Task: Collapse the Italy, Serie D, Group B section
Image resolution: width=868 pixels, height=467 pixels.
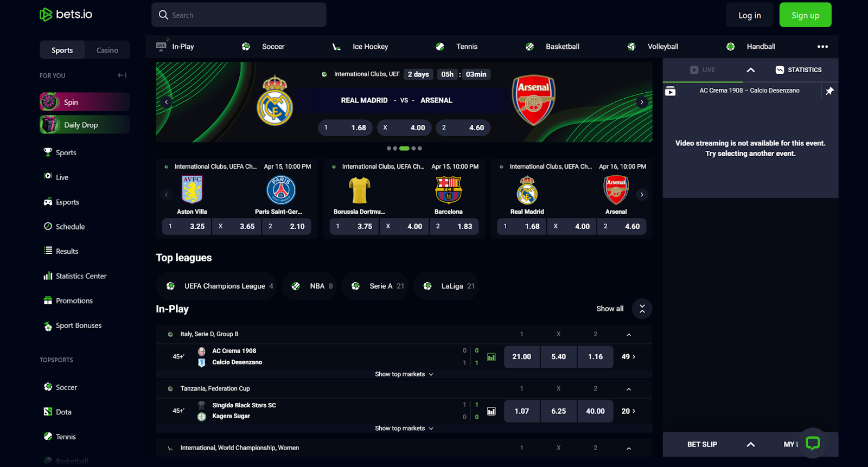Action: pyautogui.click(x=629, y=335)
